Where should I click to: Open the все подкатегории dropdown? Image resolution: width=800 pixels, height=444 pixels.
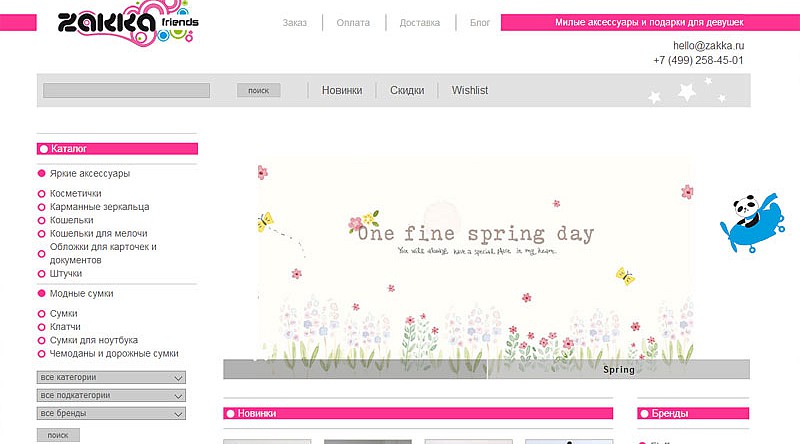click(111, 395)
